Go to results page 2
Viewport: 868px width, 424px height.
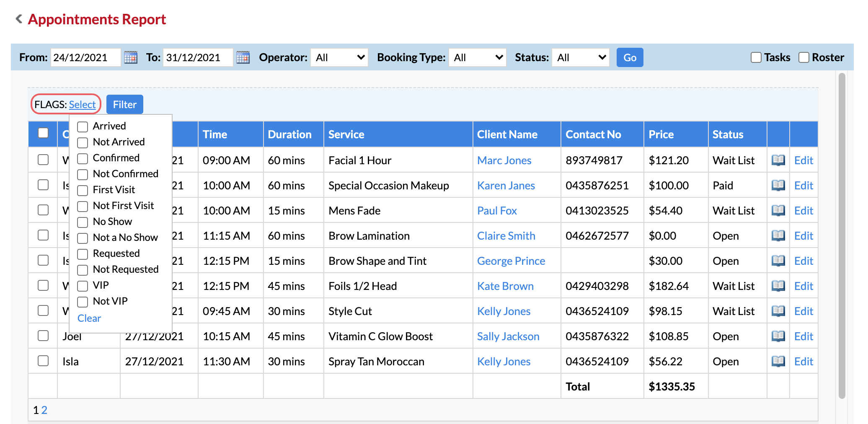point(44,410)
